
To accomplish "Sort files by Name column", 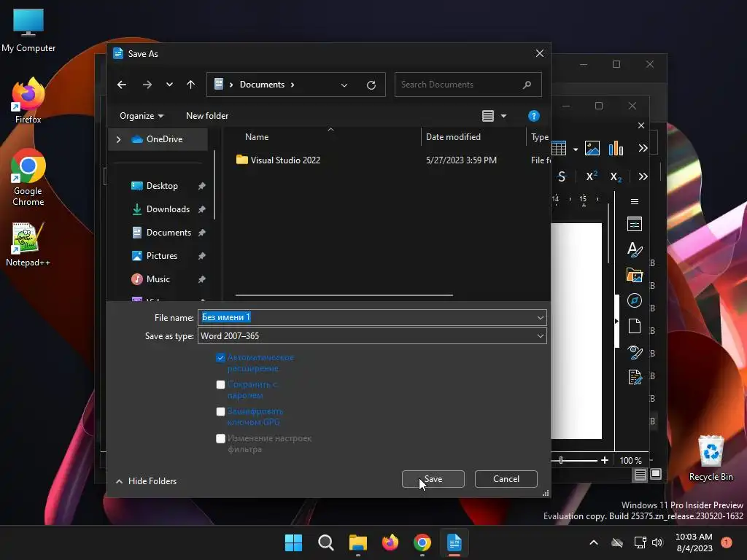I will (x=257, y=137).
